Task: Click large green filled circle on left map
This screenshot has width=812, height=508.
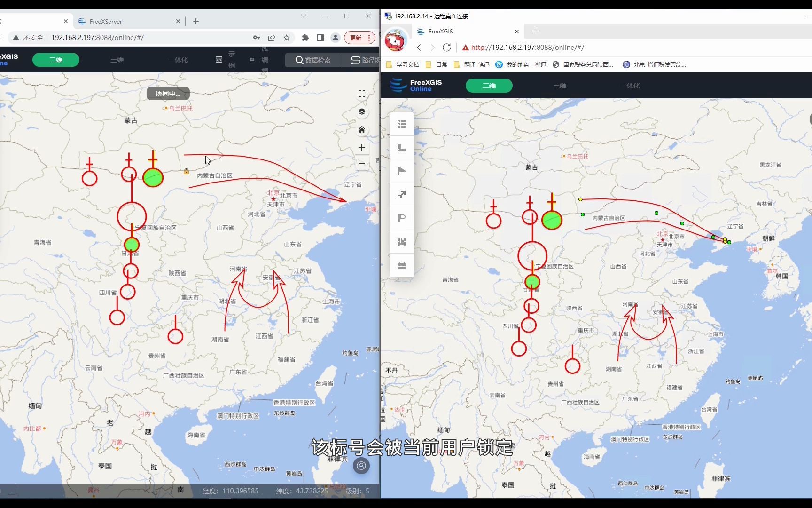Action: 153,177
